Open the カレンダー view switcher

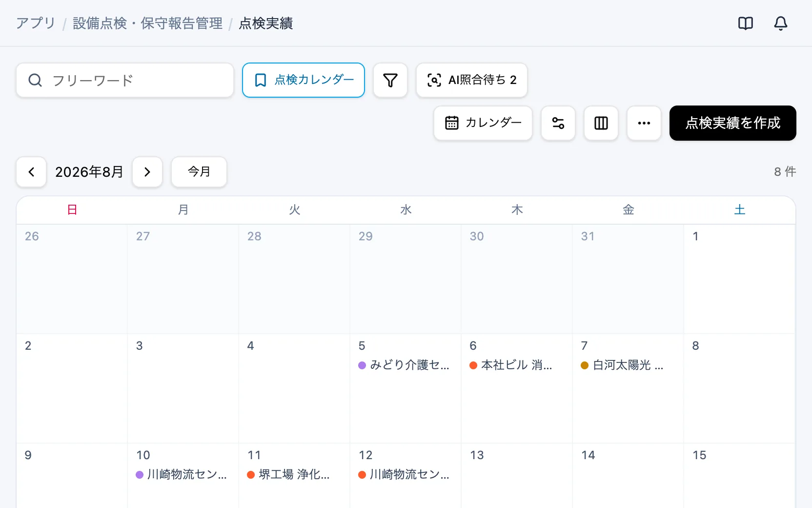[483, 123]
